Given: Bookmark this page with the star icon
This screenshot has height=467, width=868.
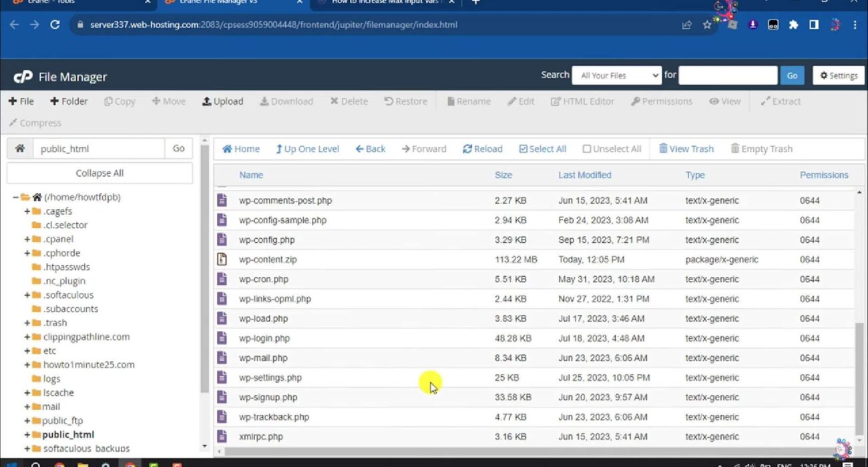Looking at the screenshot, I should tap(707, 25).
